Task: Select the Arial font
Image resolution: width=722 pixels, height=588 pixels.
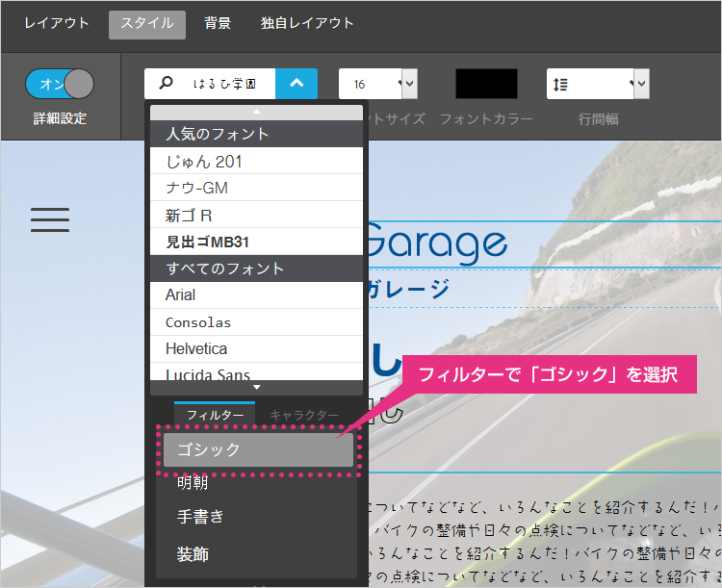Action: [x=256, y=295]
